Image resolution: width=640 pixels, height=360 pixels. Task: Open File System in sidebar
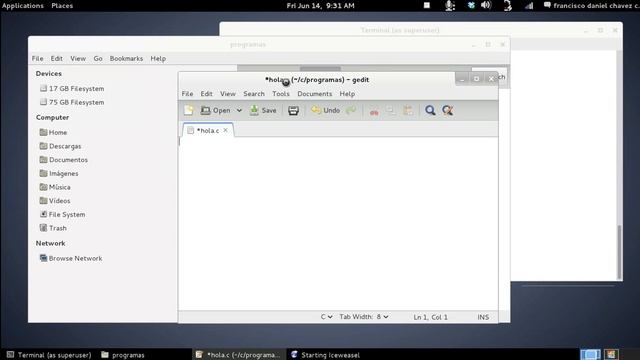click(62, 214)
